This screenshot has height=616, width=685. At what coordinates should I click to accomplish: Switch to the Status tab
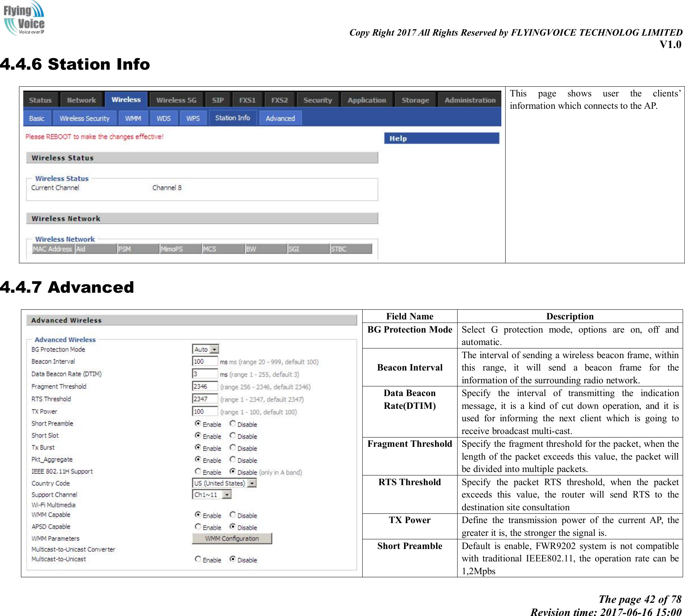(40, 100)
